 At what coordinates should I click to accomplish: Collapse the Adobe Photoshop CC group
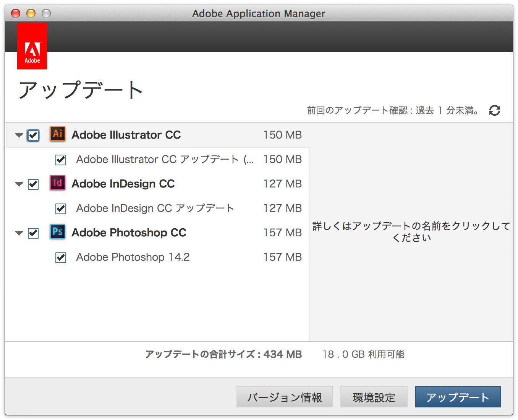coord(19,233)
